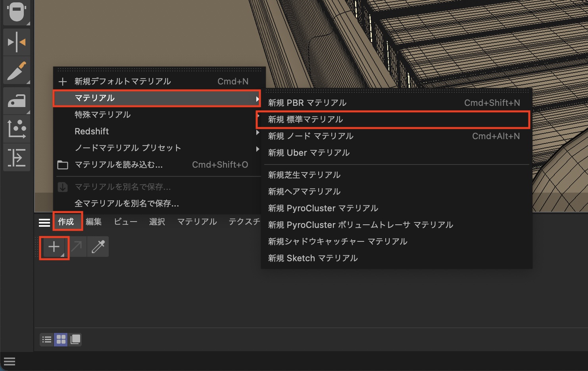Click the welding mask tool icon
The image size is (588, 371).
(16, 12)
